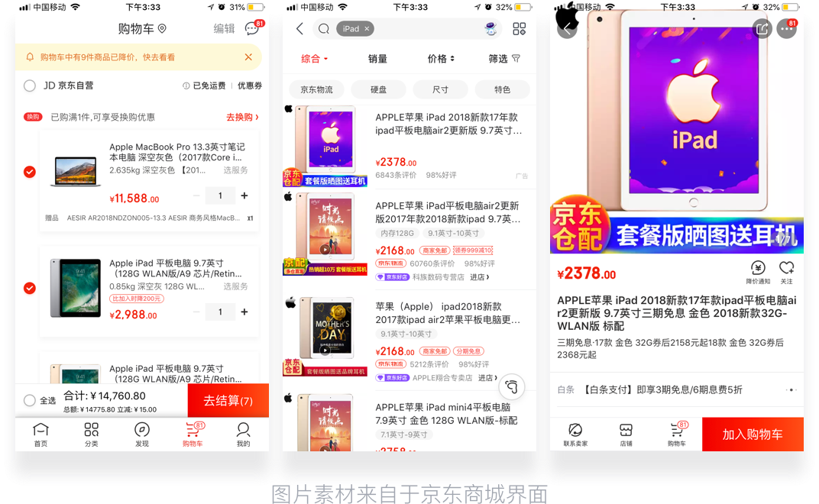The height and width of the screenshot is (504, 819).
Task: Decrease MacBook Pro quantity with minus
Action: click(x=196, y=195)
